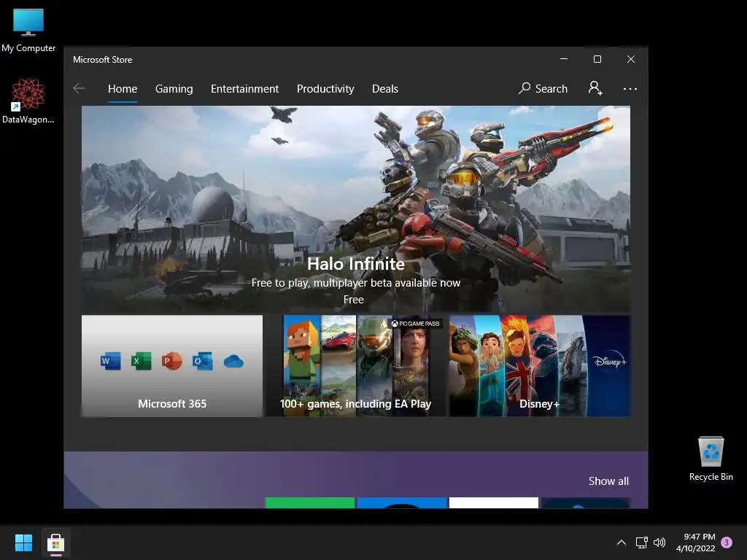Click the Halo Infinite title text
The image size is (747, 560).
356,264
